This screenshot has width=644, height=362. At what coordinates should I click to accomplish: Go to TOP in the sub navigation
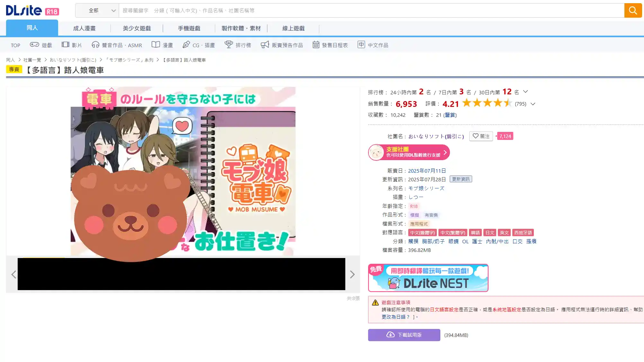tap(15, 45)
